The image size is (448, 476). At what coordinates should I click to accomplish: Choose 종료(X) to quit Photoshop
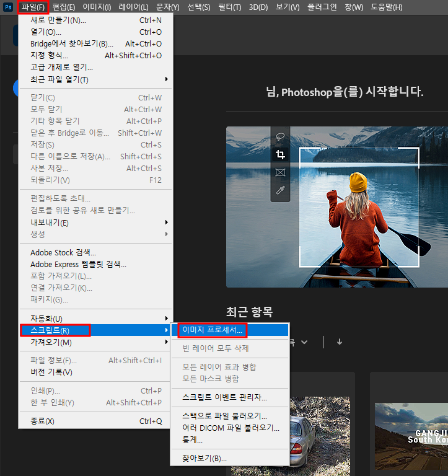(95, 421)
